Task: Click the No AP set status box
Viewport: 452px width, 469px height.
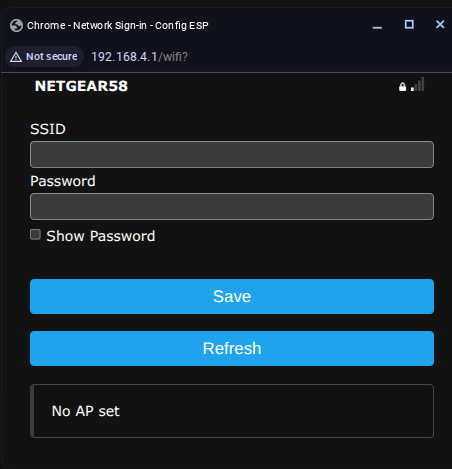Action: 232,411
